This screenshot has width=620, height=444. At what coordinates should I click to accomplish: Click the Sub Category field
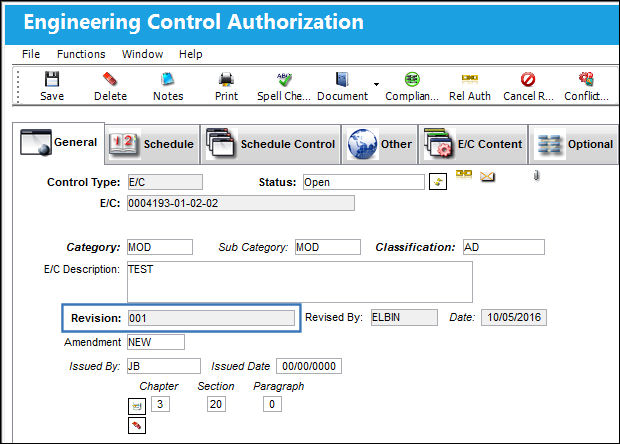tap(328, 247)
